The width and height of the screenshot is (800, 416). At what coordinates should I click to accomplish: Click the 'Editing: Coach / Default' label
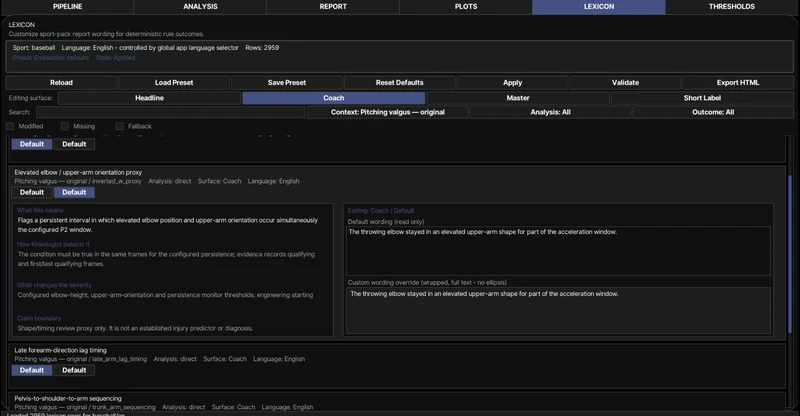click(381, 210)
